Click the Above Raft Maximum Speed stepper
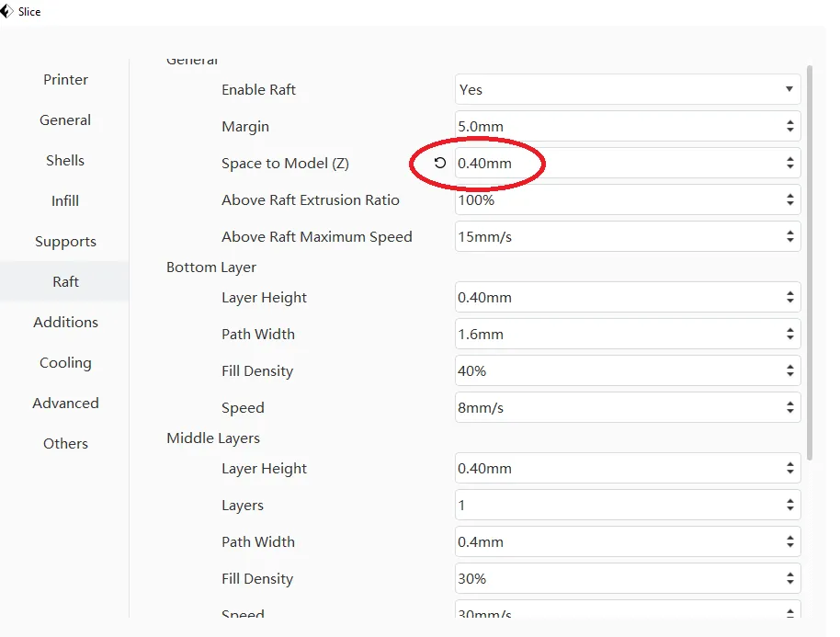This screenshot has width=840, height=637. 790,236
